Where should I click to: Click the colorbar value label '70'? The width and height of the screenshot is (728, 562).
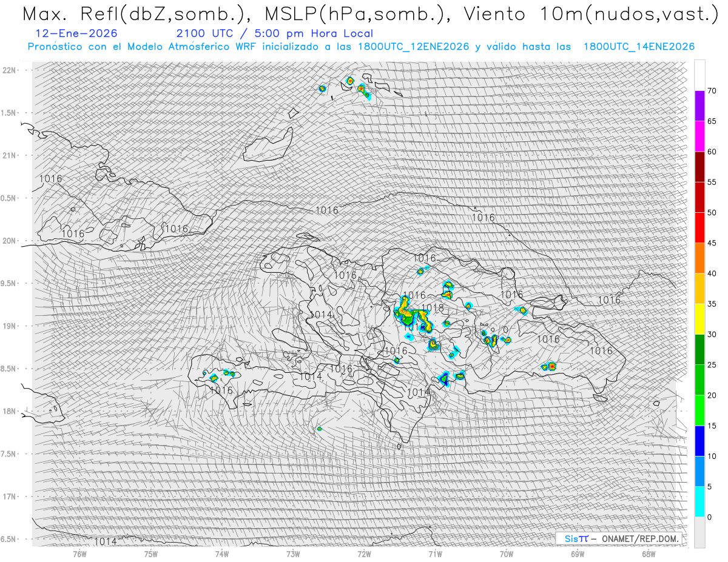712,91
